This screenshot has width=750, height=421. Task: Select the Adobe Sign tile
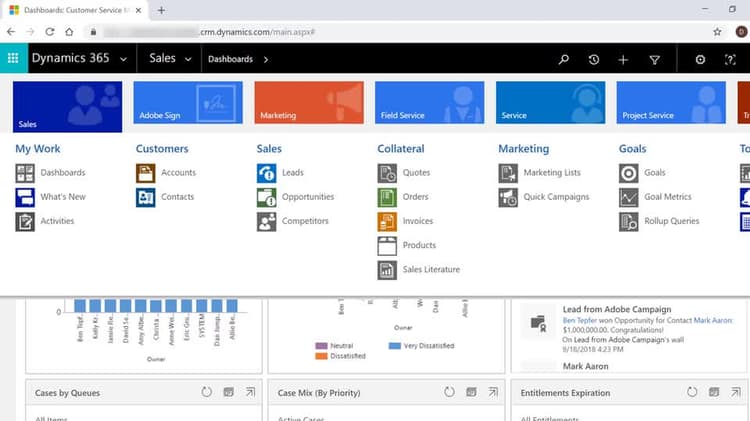pos(188,102)
